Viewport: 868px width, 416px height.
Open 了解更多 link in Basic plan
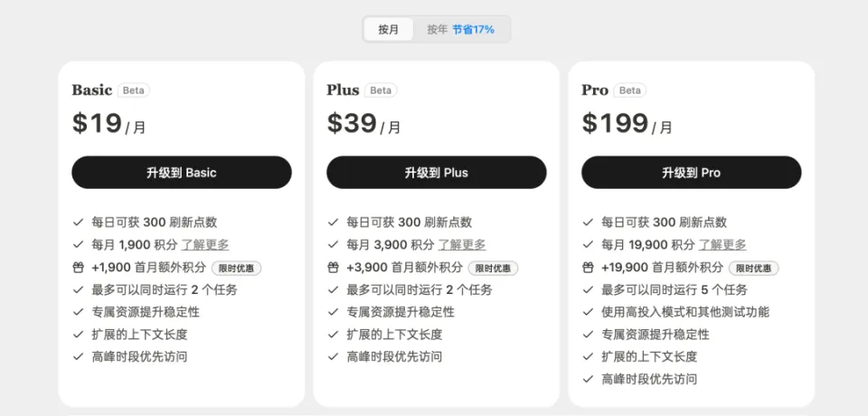pos(205,245)
